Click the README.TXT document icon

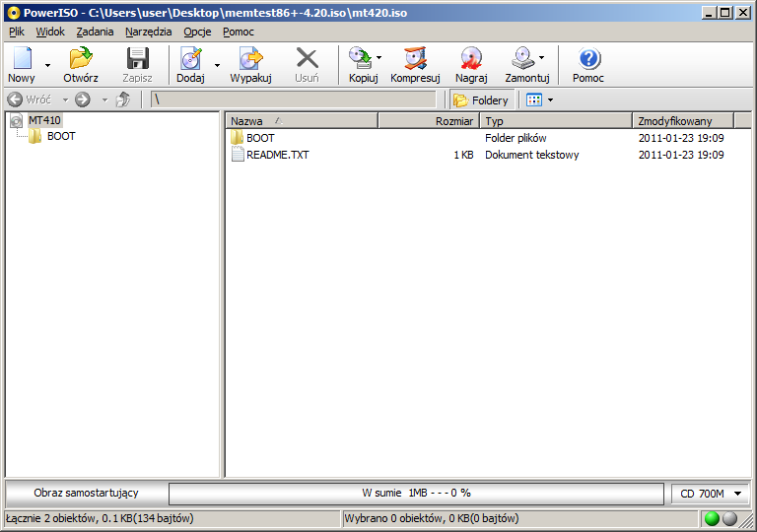click(x=237, y=155)
